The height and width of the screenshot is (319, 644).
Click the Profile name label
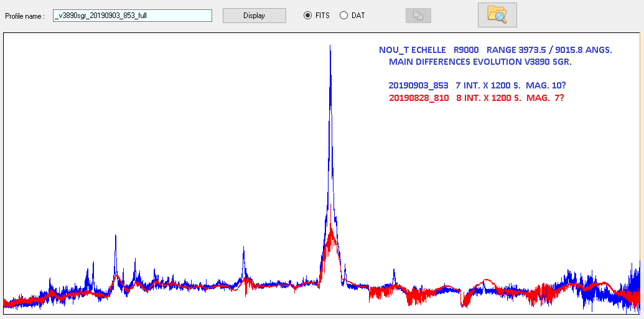[x=25, y=16]
